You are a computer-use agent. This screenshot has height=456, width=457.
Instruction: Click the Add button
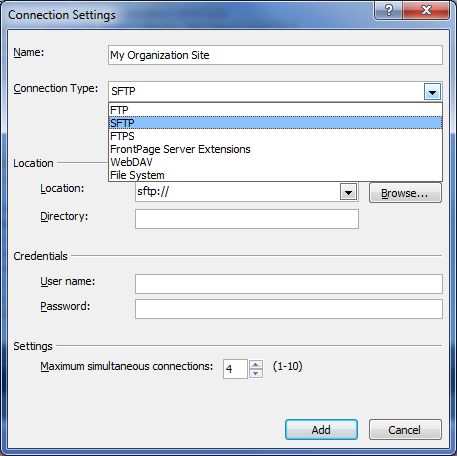321,430
